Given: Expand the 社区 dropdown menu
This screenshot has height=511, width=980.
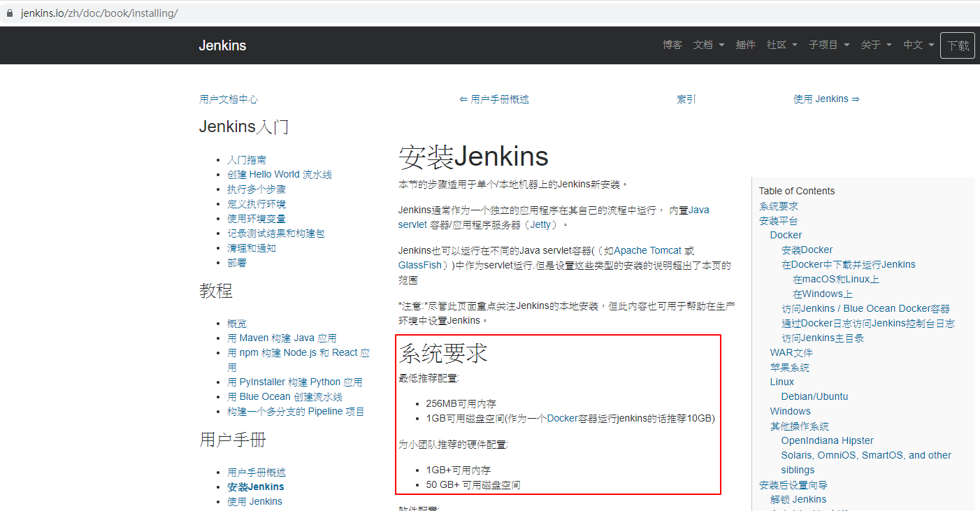Looking at the screenshot, I should [x=782, y=45].
